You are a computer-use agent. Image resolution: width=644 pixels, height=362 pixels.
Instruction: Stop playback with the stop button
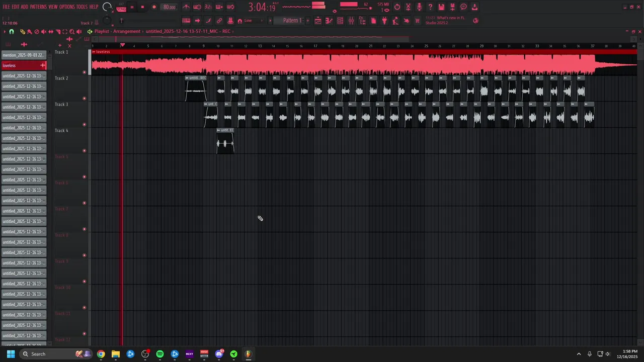pos(142,8)
